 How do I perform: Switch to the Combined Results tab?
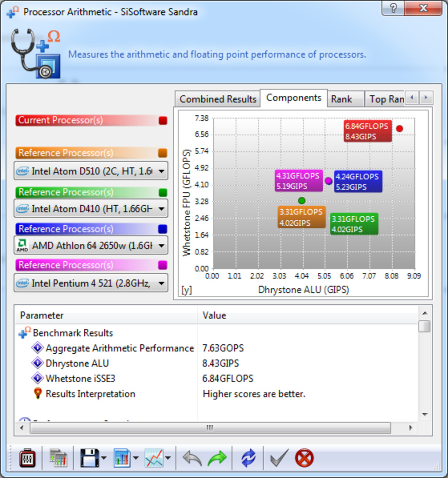coord(218,99)
